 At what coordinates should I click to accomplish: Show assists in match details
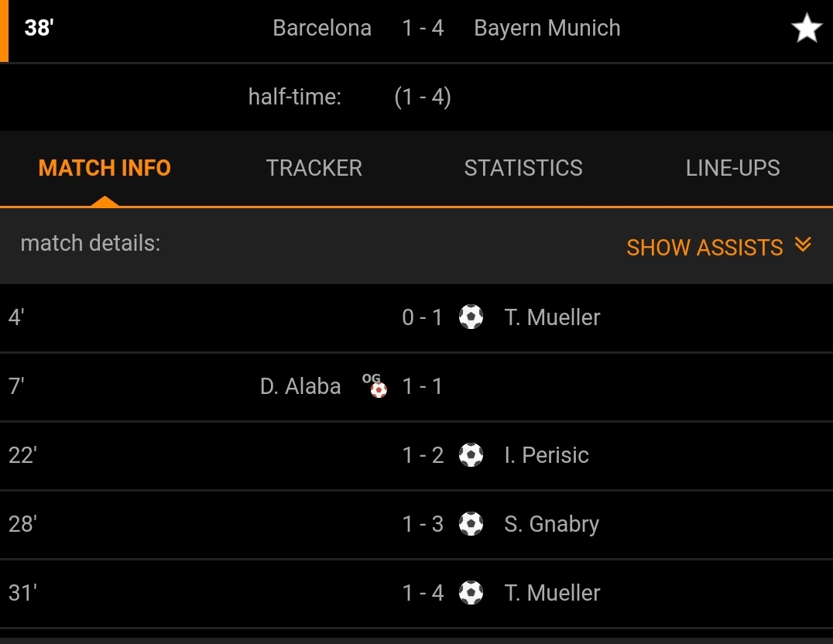pyautogui.click(x=704, y=247)
